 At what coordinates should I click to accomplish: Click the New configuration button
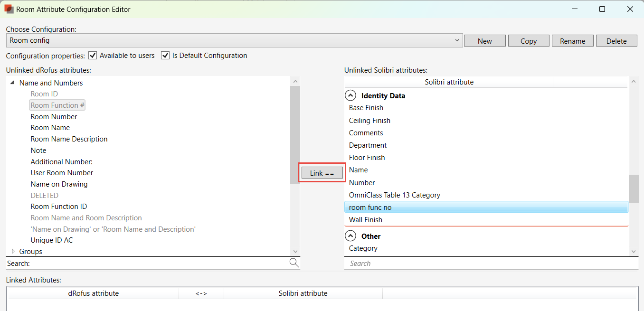pyautogui.click(x=484, y=41)
